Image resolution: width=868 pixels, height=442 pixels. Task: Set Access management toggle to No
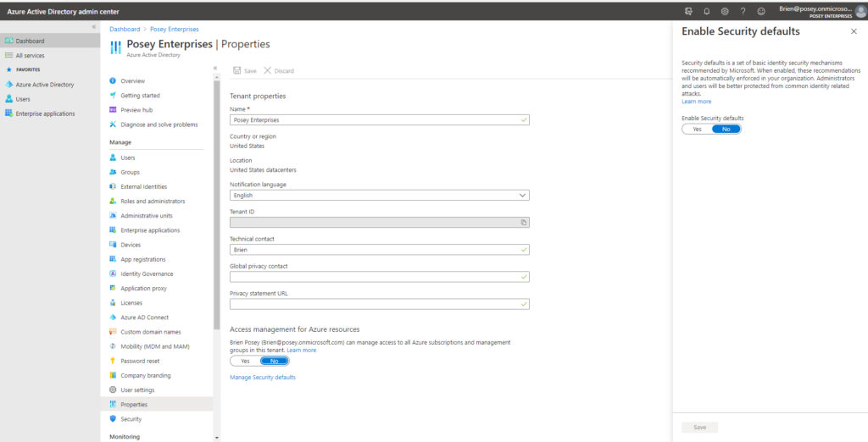point(275,362)
